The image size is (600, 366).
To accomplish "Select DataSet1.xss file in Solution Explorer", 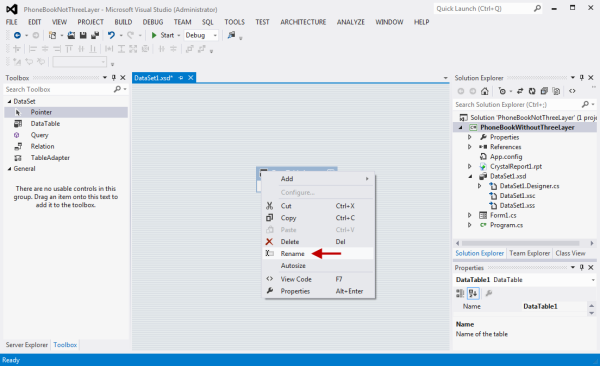I will (517, 206).
